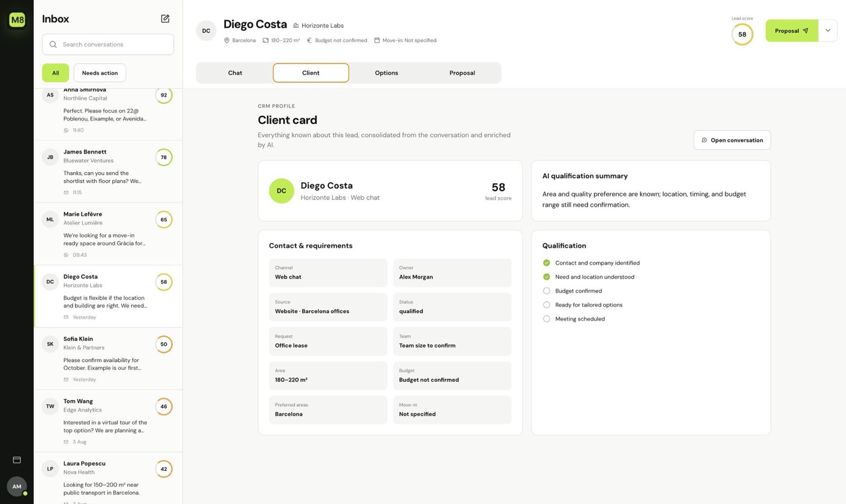Click the Client card heading

click(x=288, y=120)
